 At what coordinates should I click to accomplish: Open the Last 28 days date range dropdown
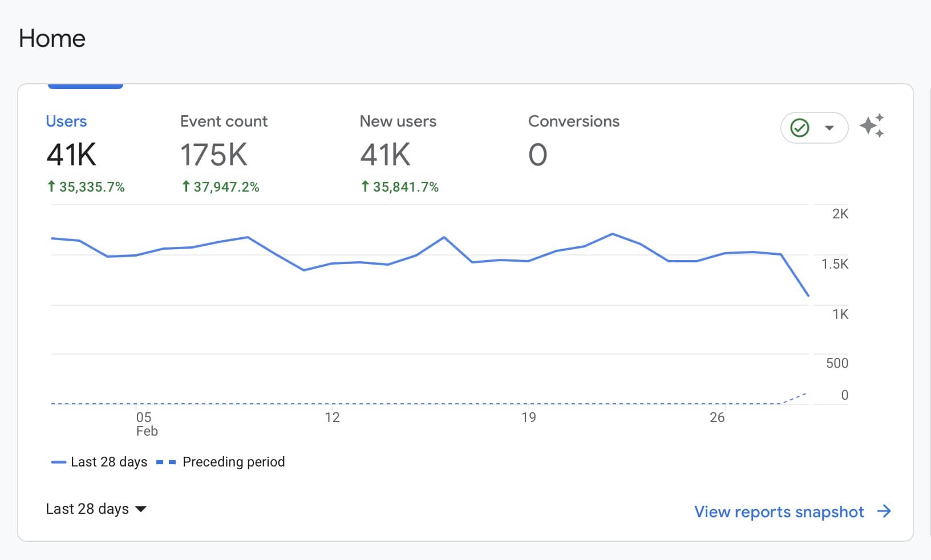pyautogui.click(x=96, y=509)
